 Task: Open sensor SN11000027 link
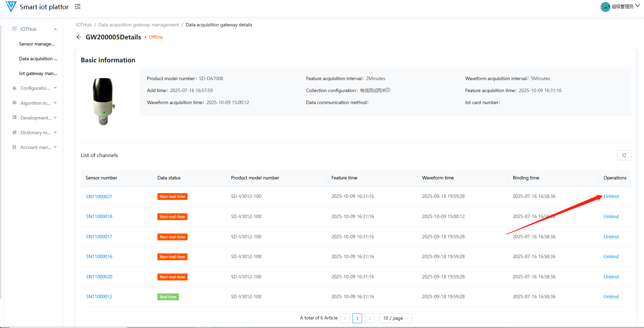pyautogui.click(x=99, y=197)
